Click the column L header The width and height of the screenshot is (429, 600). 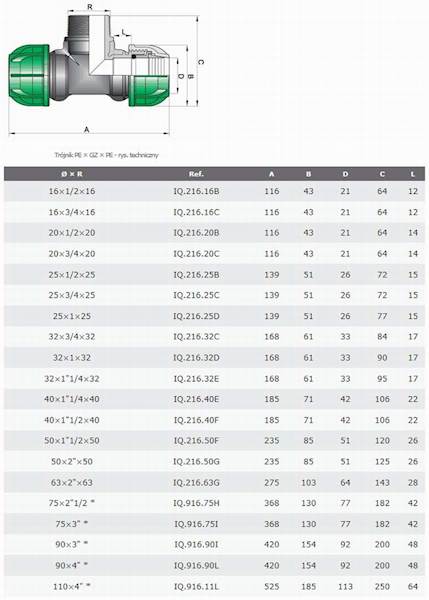pos(413,174)
